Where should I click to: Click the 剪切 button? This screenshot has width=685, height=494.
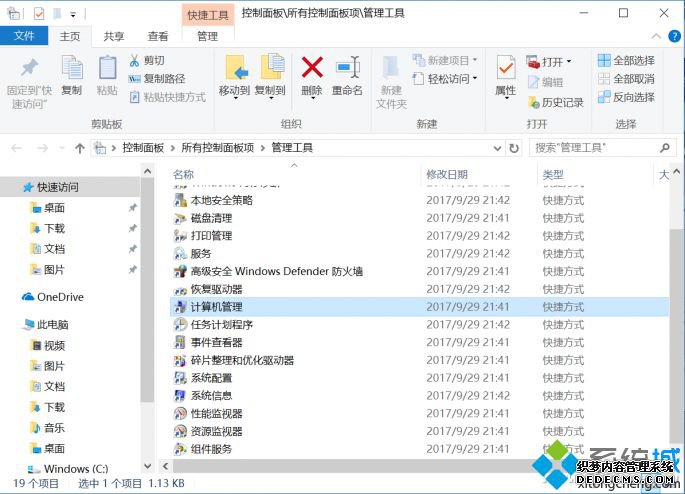pos(147,60)
